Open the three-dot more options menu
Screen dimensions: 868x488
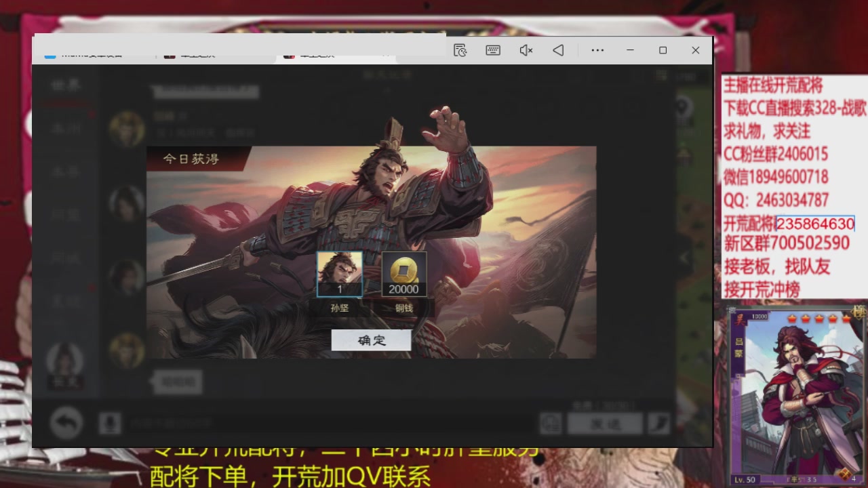(597, 50)
